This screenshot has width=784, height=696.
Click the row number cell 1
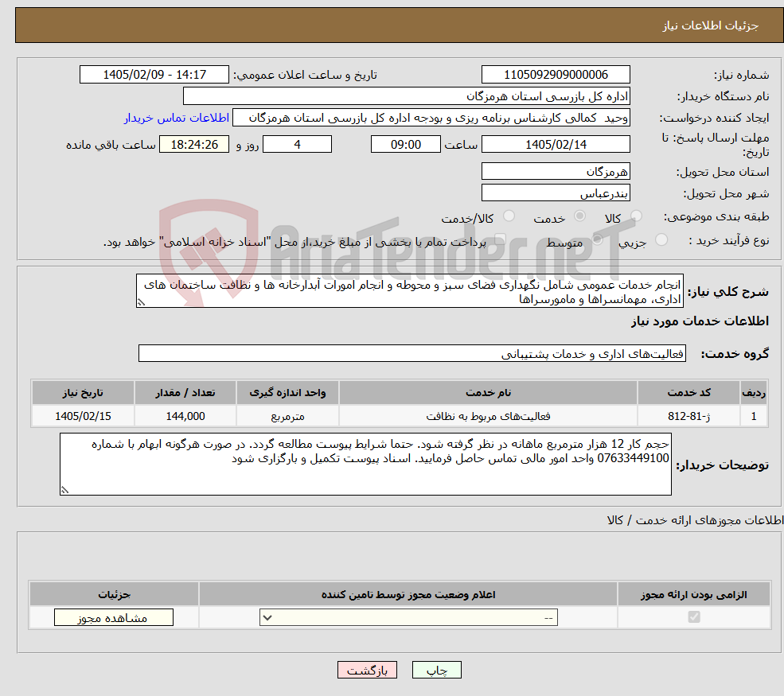(x=754, y=416)
